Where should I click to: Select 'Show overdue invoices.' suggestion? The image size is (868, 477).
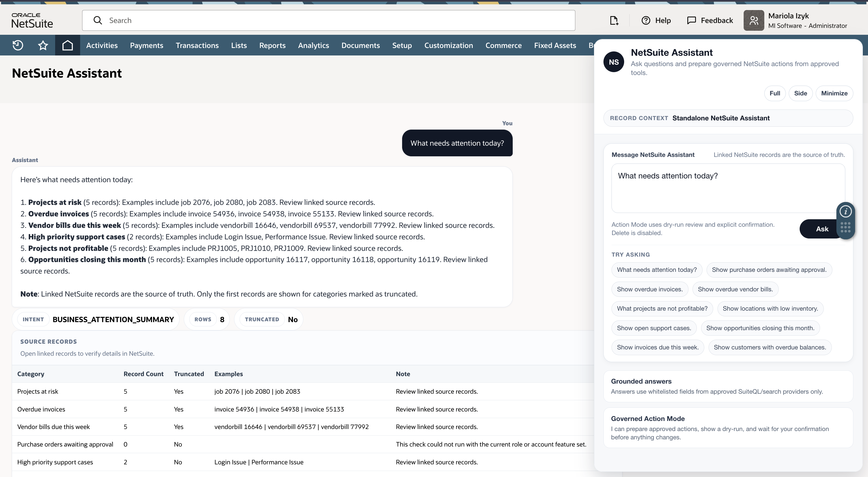(650, 289)
